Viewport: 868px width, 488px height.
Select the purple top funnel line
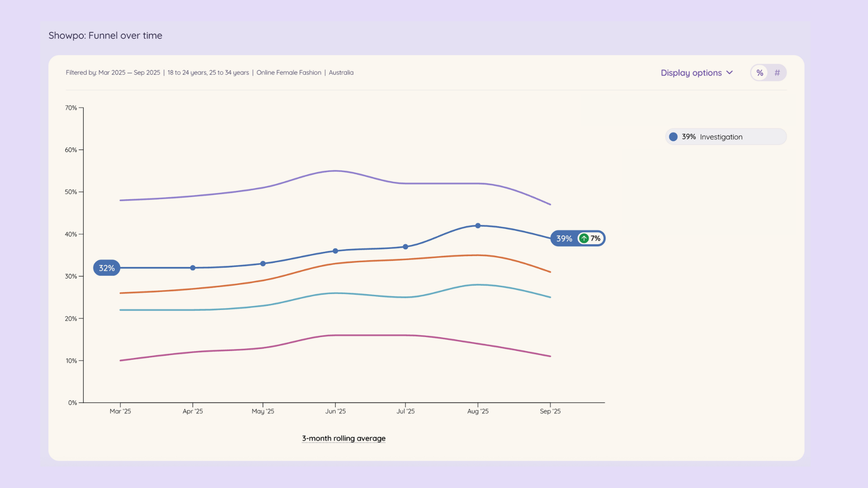click(335, 171)
